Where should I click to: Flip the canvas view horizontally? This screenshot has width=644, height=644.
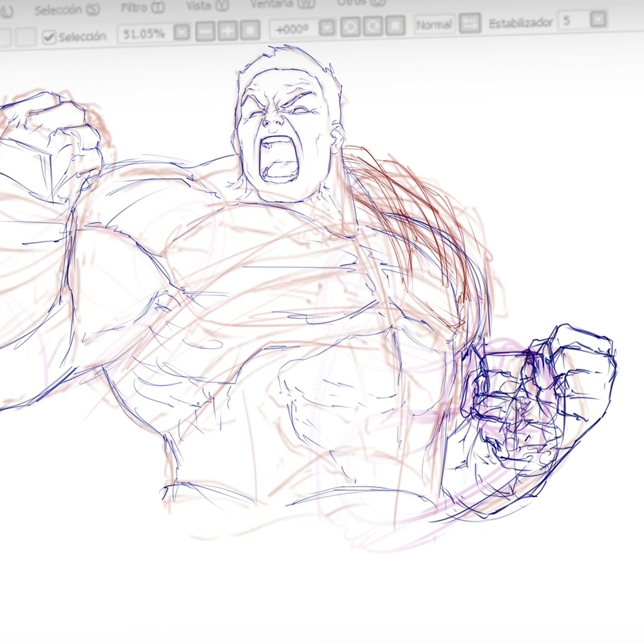(x=470, y=23)
